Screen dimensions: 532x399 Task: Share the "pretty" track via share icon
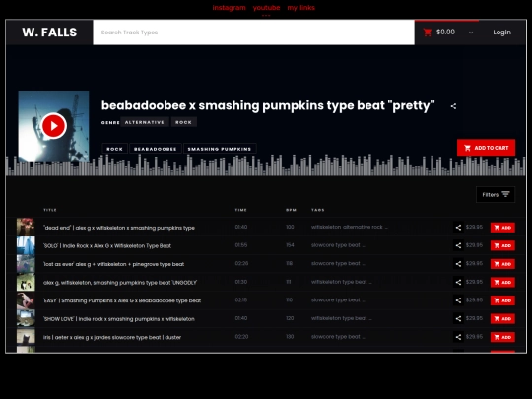(x=453, y=106)
